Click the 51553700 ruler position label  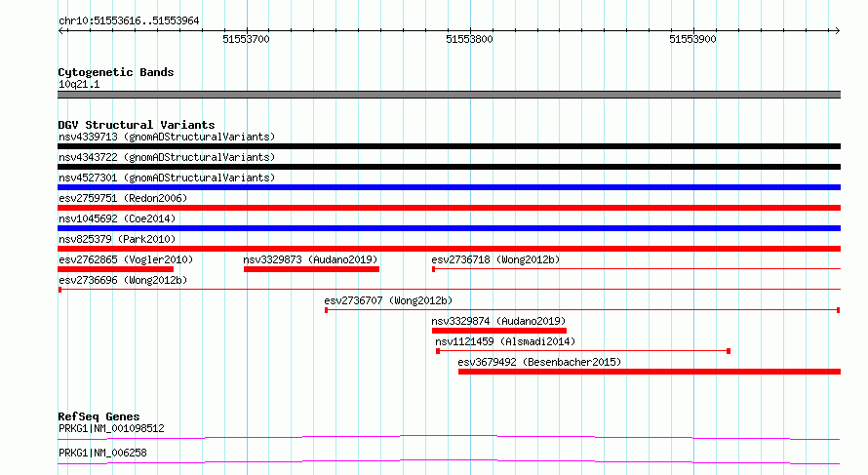click(246, 39)
